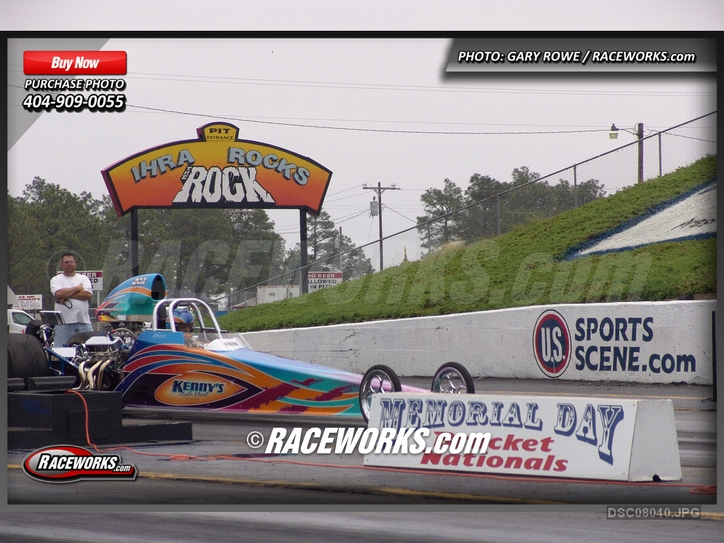Viewport: 724px width, 543px height.
Task: Click the copyright RACEWORKS.com watermark text
Action: point(368,440)
